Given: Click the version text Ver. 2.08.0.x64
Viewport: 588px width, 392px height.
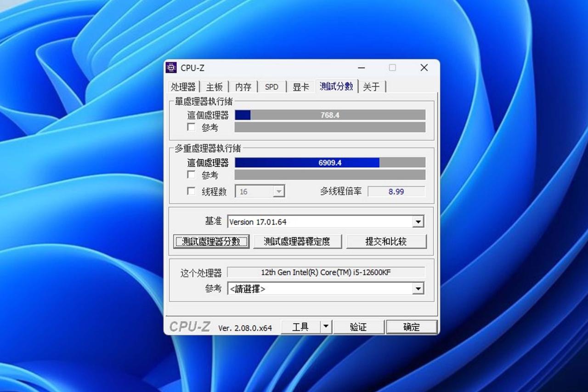Looking at the screenshot, I should coord(245,328).
